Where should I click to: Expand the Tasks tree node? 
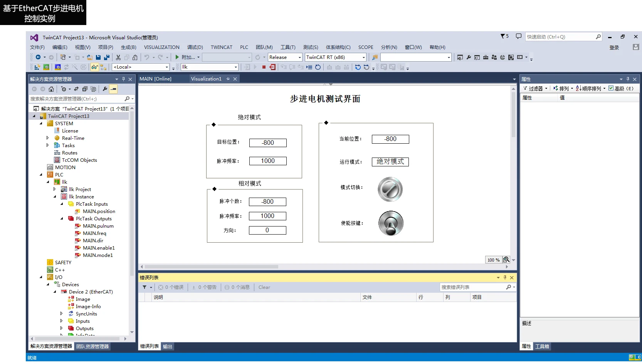(x=48, y=146)
